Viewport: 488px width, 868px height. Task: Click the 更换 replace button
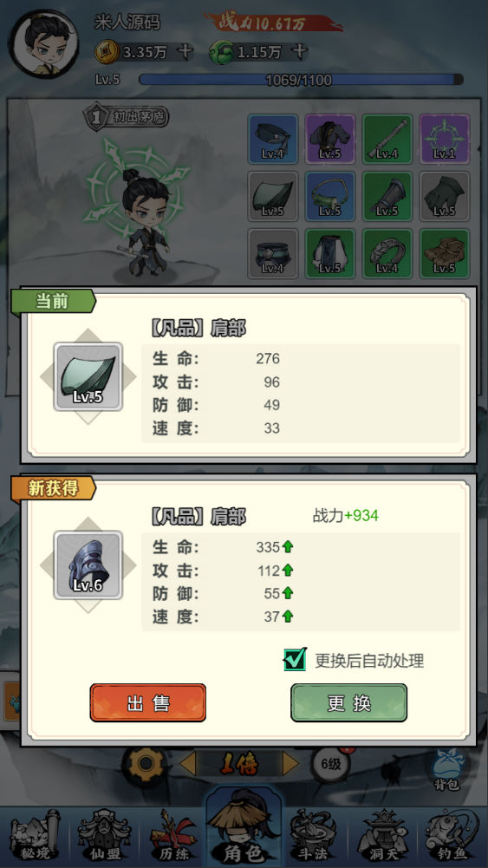(x=348, y=703)
